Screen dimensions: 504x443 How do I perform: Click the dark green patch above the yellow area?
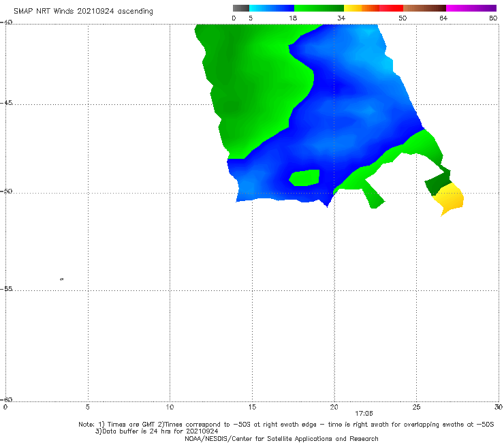click(438, 183)
